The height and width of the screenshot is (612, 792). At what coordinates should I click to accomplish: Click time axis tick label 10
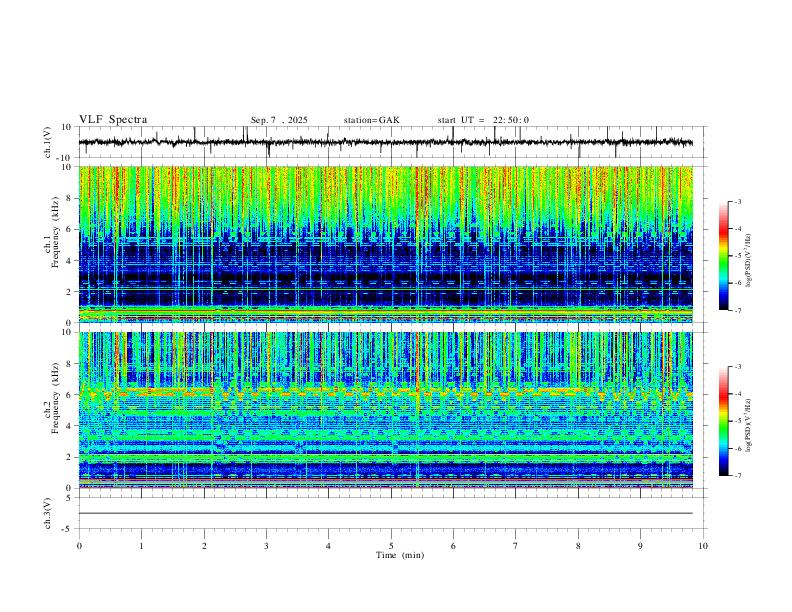[x=703, y=546]
